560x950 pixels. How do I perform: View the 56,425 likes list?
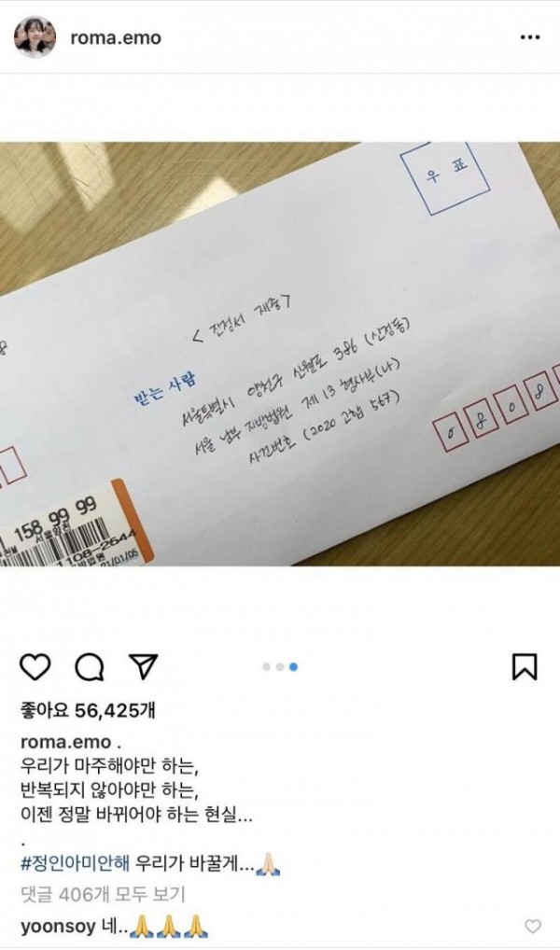point(88,710)
